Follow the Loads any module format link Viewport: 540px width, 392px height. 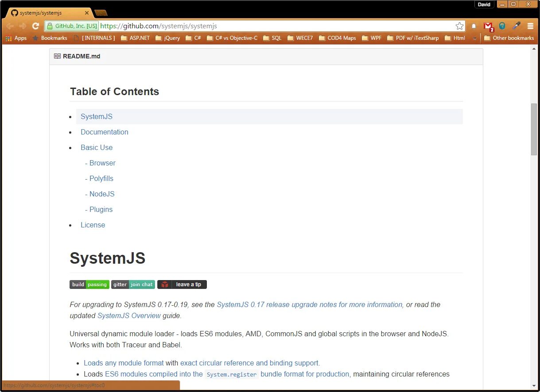[124, 363]
